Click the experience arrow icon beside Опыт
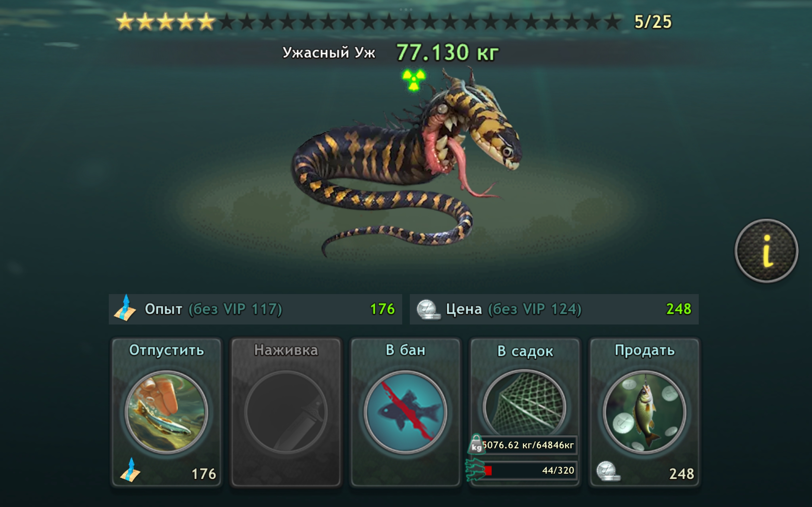Image resolution: width=812 pixels, height=507 pixels. [x=125, y=308]
